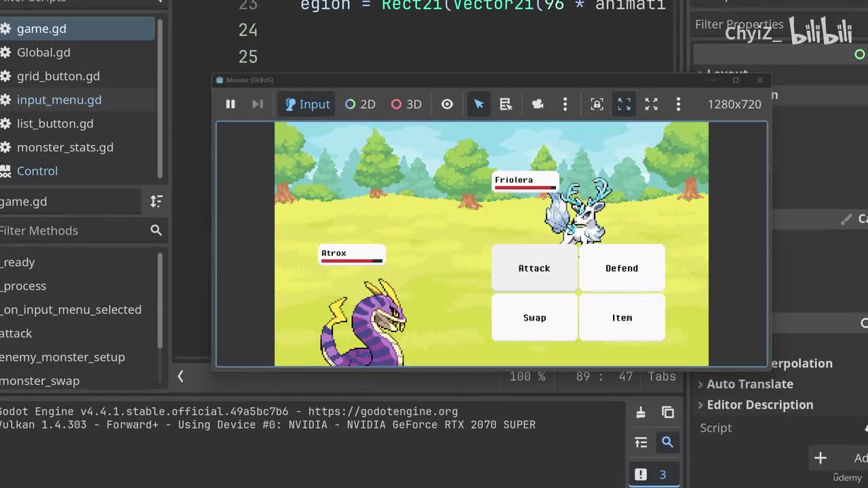Screen dimensions: 868x488
Task: Click the 100 % zoom indicator
Action: click(529, 376)
